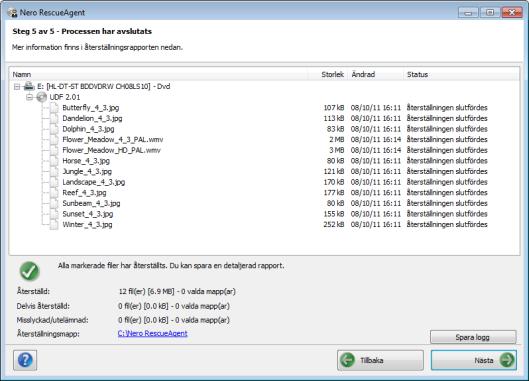Screen dimensions: 529x381
Task: Click the 107 kB size of Butterfly_4_3.jpg
Action: click(334, 108)
